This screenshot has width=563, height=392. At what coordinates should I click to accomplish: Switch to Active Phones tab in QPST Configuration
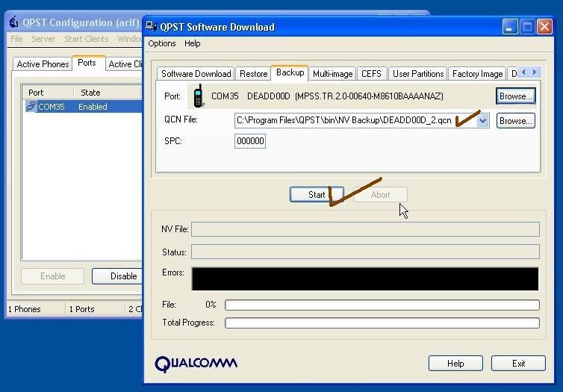pyautogui.click(x=43, y=64)
